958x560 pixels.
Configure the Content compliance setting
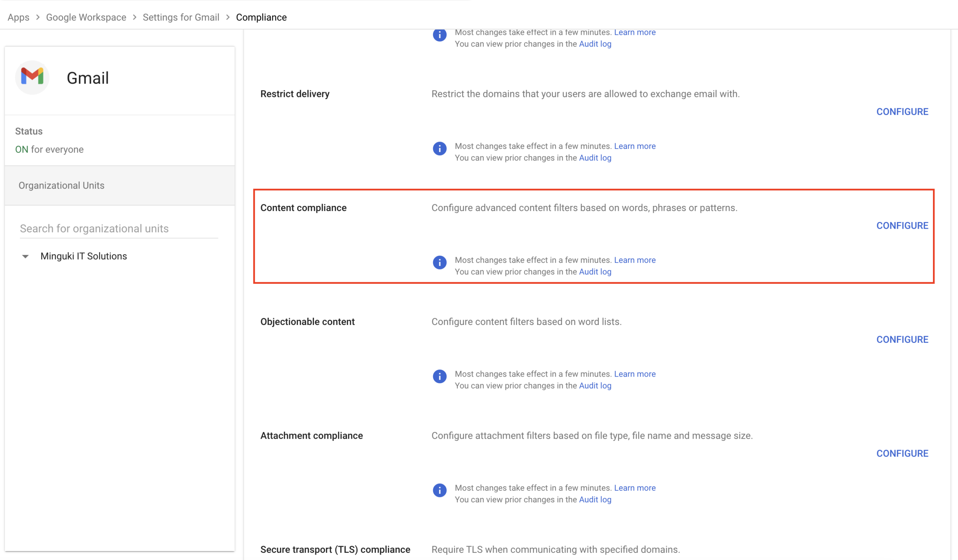pyautogui.click(x=902, y=225)
